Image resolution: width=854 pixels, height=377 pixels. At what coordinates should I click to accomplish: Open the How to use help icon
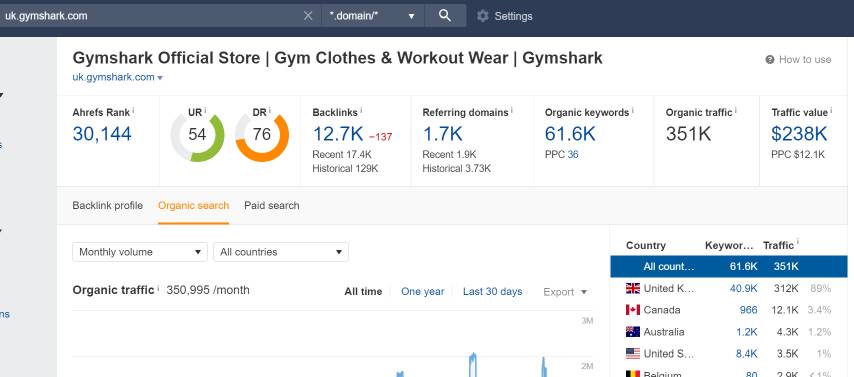point(770,59)
